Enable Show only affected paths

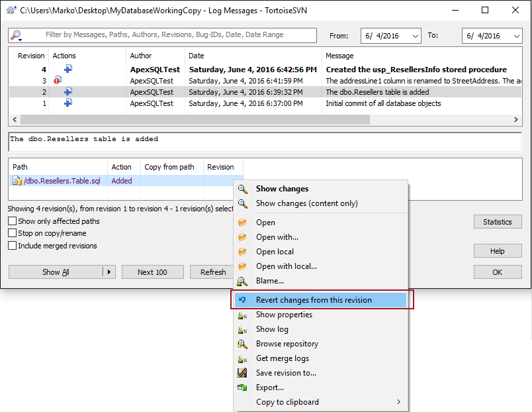click(12, 221)
